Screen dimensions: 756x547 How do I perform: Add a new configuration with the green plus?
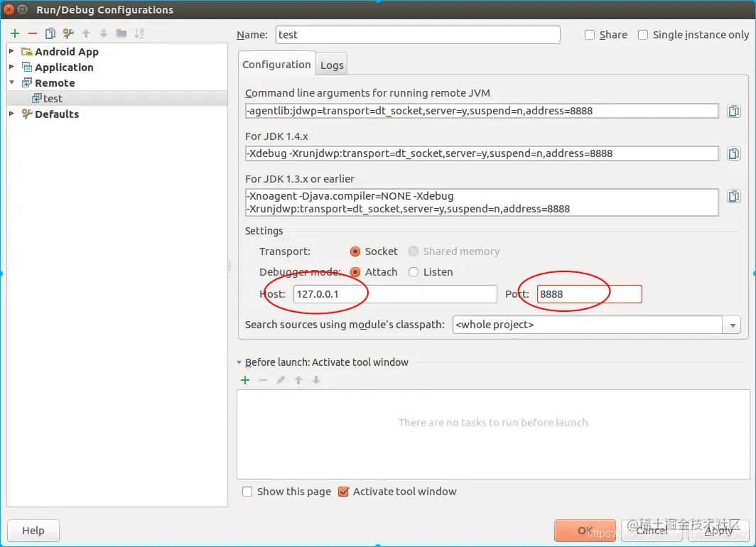click(15, 33)
